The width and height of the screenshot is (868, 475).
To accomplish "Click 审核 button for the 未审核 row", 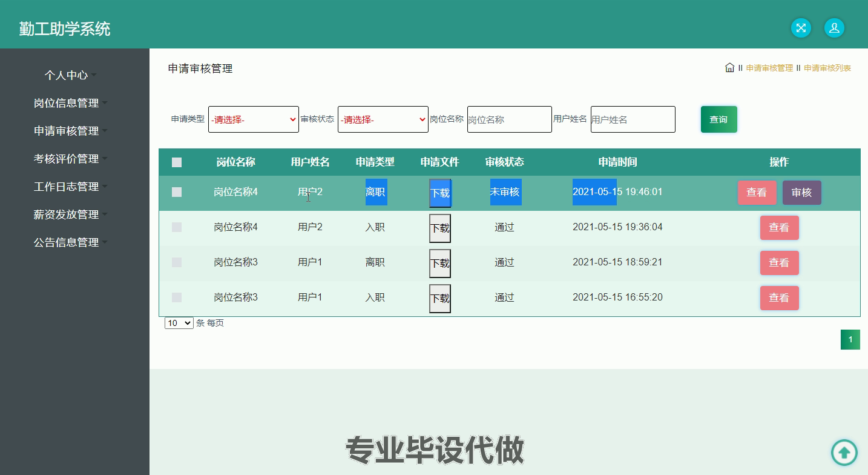I will (801, 193).
